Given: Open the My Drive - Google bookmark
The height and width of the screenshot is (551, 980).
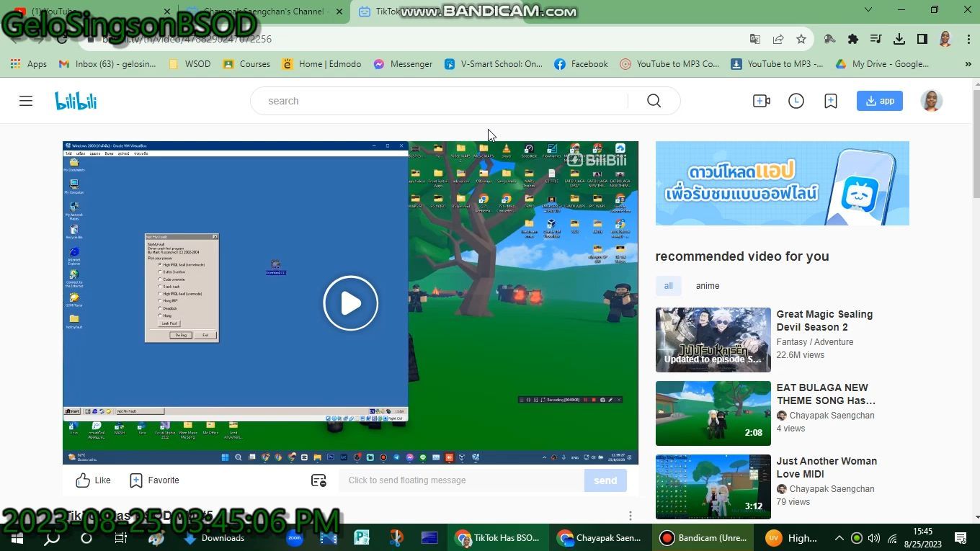Looking at the screenshot, I should click(x=881, y=64).
